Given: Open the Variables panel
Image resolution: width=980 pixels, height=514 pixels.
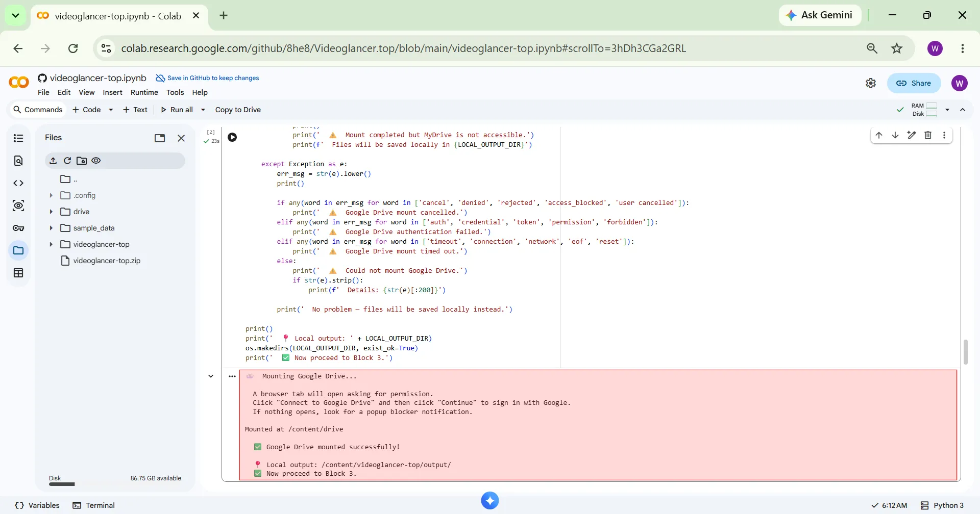Looking at the screenshot, I should (x=38, y=505).
